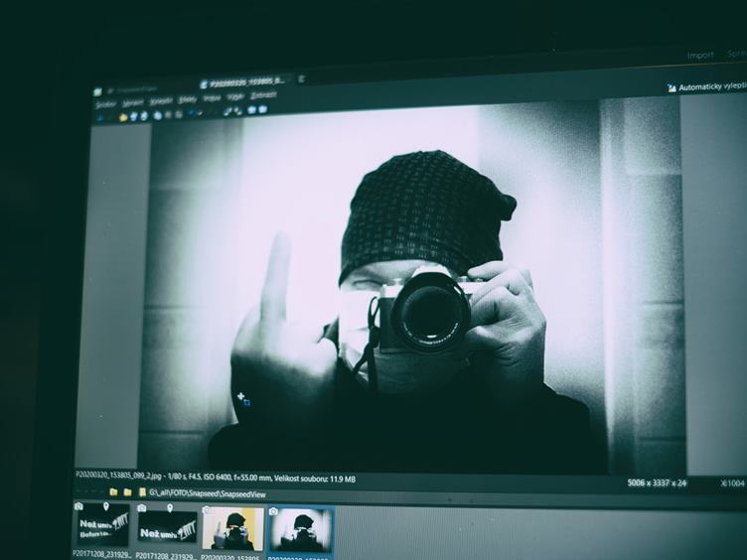Click the location pin on the second Než umřu thumbnail
747x560 pixels.
pyautogui.click(x=170, y=508)
